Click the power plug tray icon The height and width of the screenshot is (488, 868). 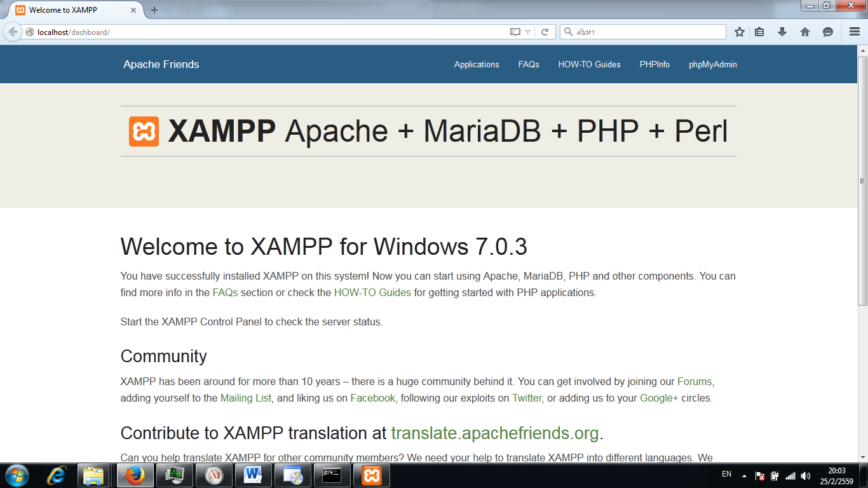tap(775, 475)
